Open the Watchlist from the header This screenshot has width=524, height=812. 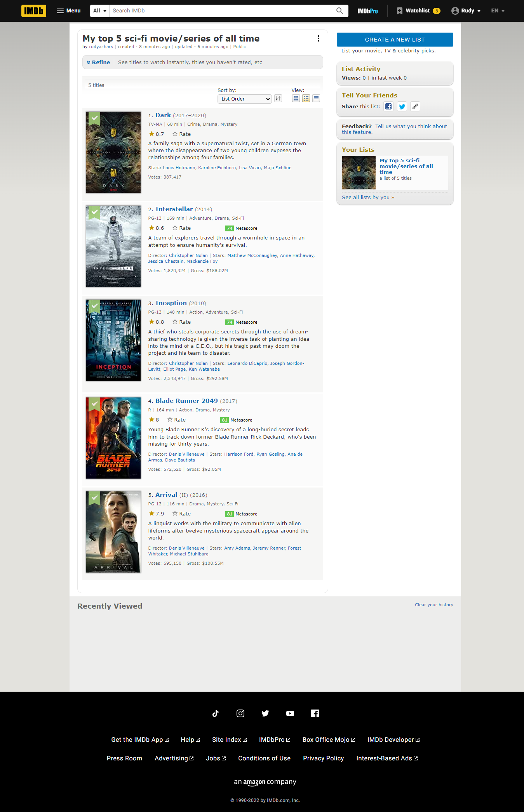pyautogui.click(x=418, y=11)
